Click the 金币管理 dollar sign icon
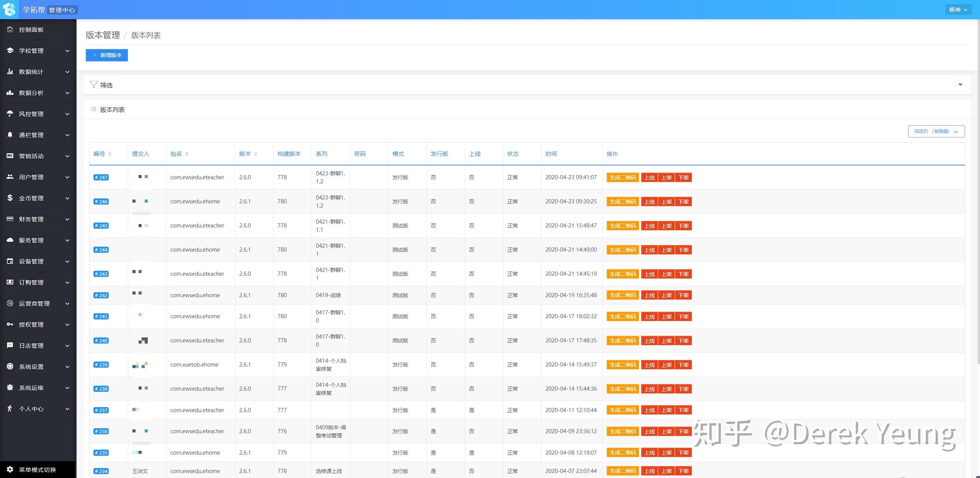This screenshot has height=478, width=980. click(x=10, y=198)
